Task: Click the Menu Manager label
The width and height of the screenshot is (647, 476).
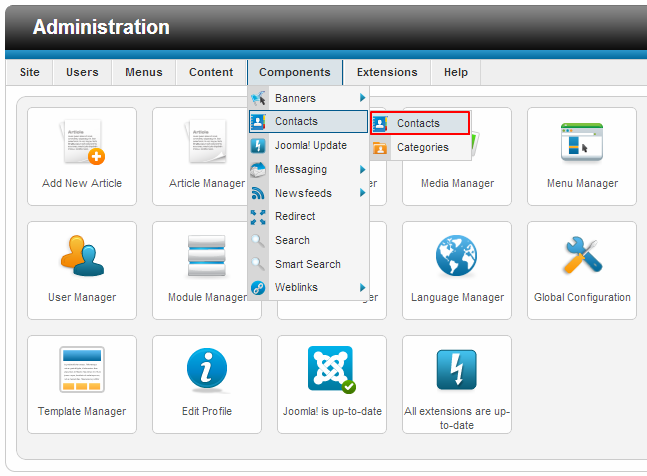Action: point(582,183)
